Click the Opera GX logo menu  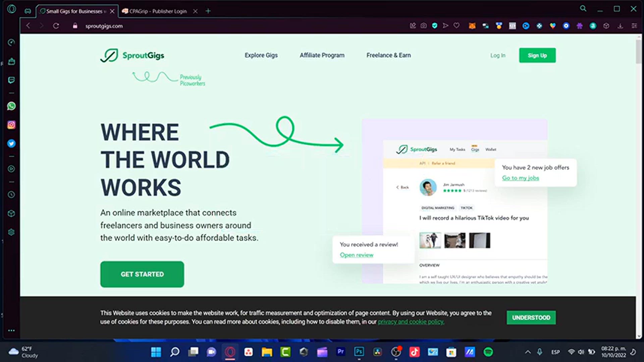tap(11, 9)
